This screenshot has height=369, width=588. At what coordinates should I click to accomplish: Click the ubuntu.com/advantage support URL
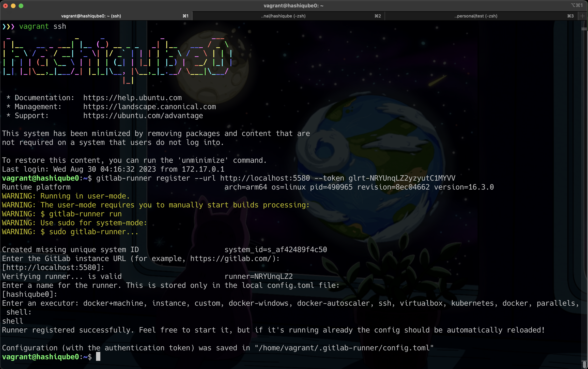(143, 116)
